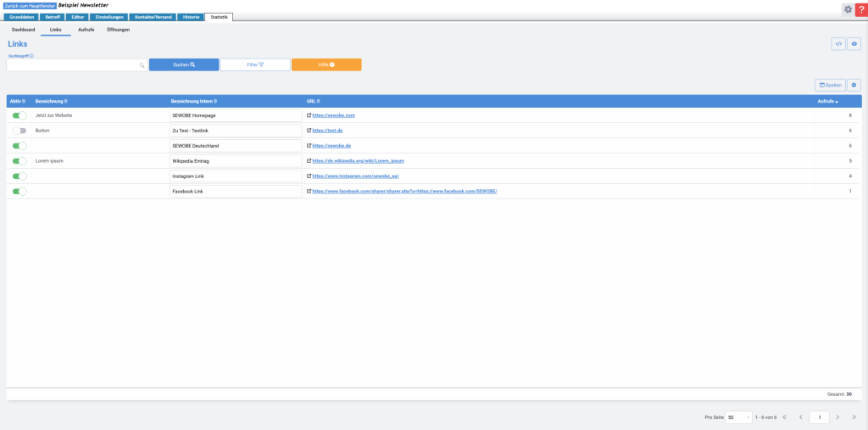Disable the 'Jetzt zur Website' active toggle
Image resolution: width=868 pixels, height=430 pixels.
click(19, 114)
